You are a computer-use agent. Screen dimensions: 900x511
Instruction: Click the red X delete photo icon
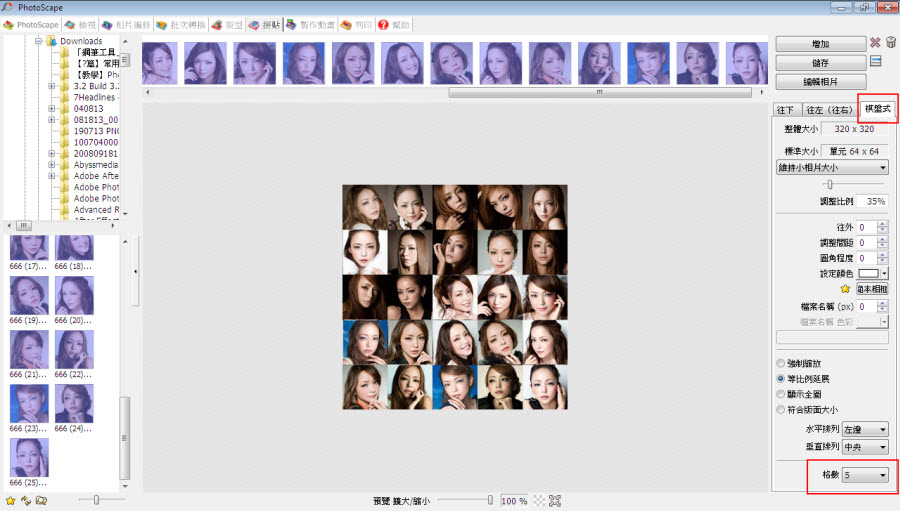875,43
